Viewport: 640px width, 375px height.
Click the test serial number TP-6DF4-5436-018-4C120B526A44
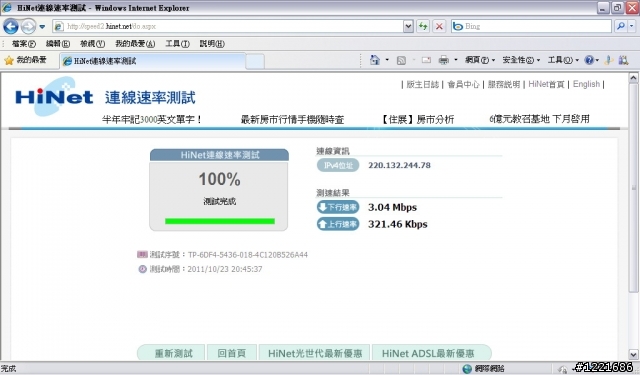pyautogui.click(x=248, y=255)
